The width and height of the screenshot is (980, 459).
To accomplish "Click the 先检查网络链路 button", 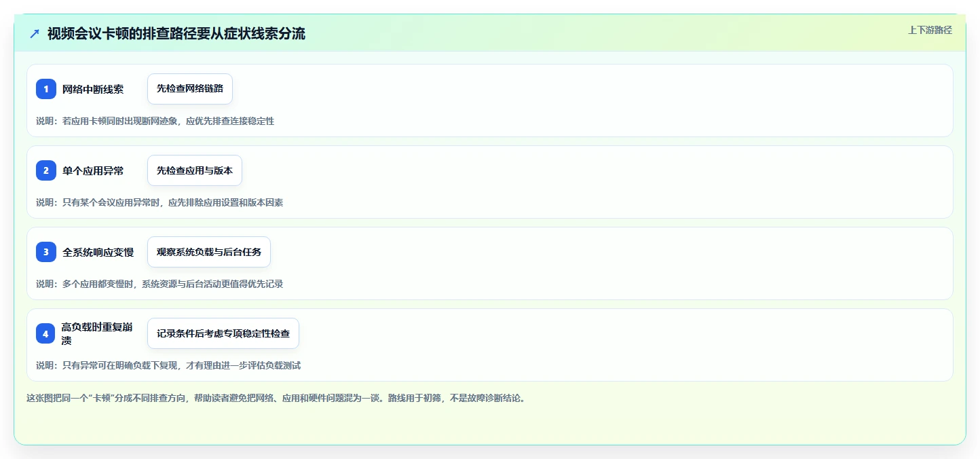I will 190,89.
